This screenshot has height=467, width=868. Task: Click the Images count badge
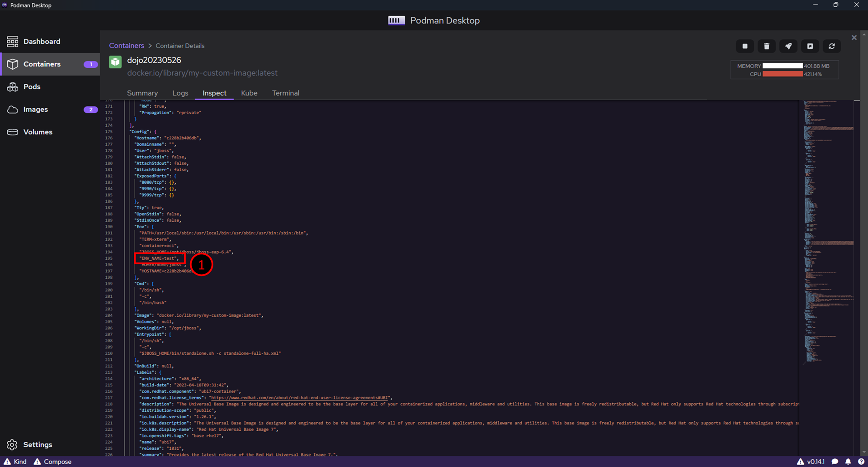click(91, 110)
